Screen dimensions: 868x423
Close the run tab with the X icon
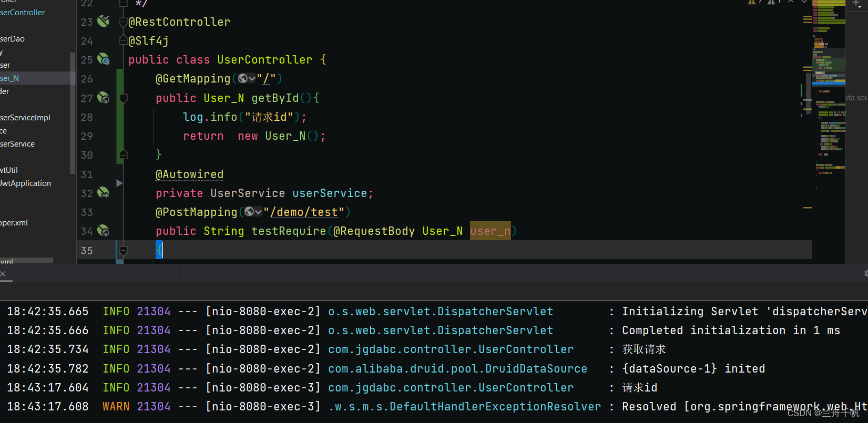click(x=3, y=274)
